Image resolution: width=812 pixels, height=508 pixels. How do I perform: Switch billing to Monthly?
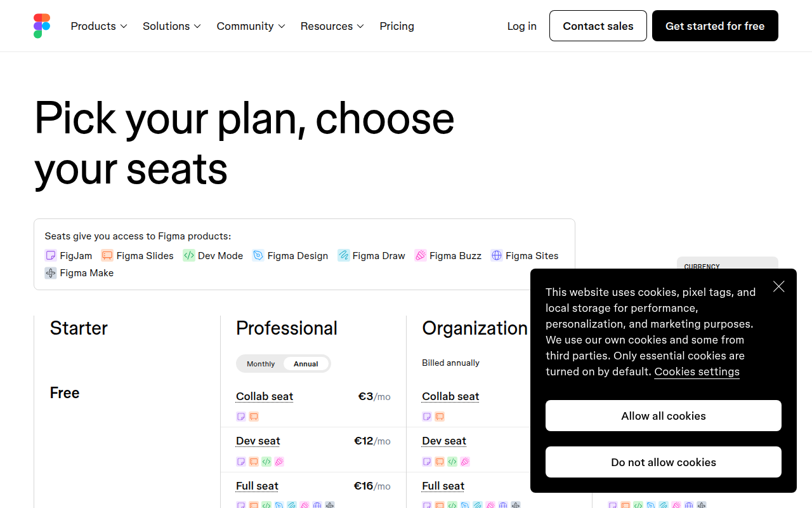[x=261, y=364]
